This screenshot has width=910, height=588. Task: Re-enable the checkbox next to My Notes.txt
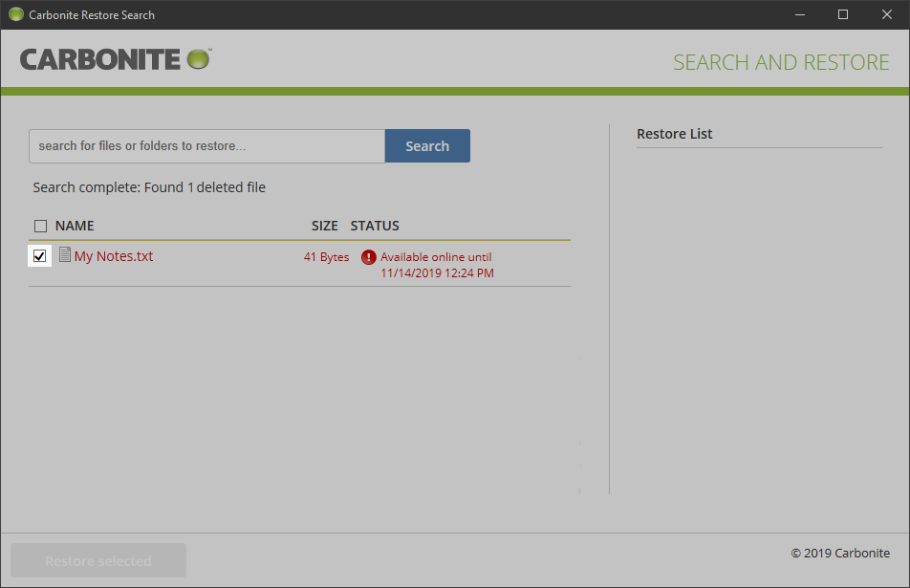tap(39, 255)
